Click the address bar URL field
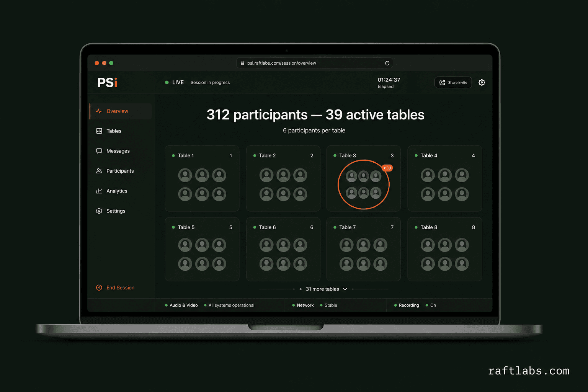This screenshot has height=392, width=588. (x=315, y=63)
